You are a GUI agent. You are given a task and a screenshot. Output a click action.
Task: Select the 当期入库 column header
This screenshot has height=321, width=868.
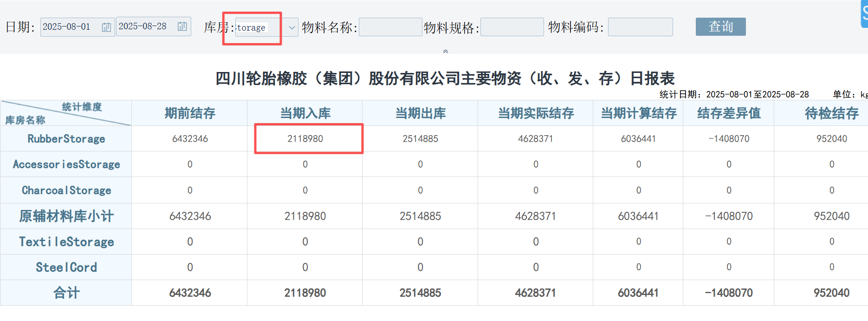(305, 113)
